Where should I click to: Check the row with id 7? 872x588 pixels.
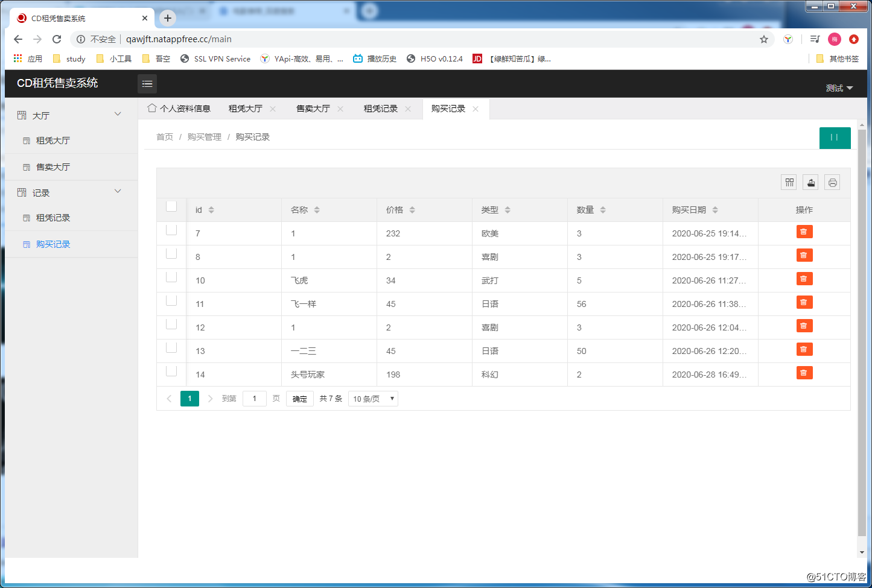coord(171,230)
